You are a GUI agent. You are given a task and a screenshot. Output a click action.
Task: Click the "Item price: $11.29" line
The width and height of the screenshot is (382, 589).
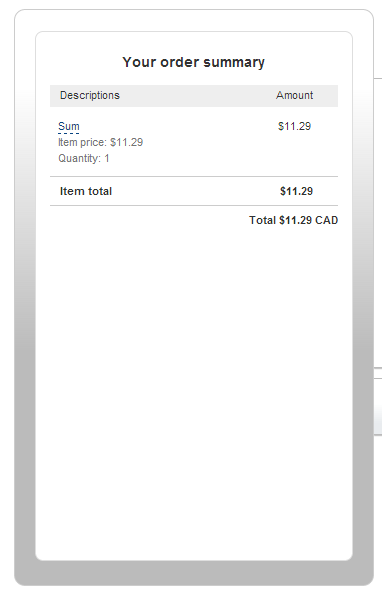pos(101,142)
